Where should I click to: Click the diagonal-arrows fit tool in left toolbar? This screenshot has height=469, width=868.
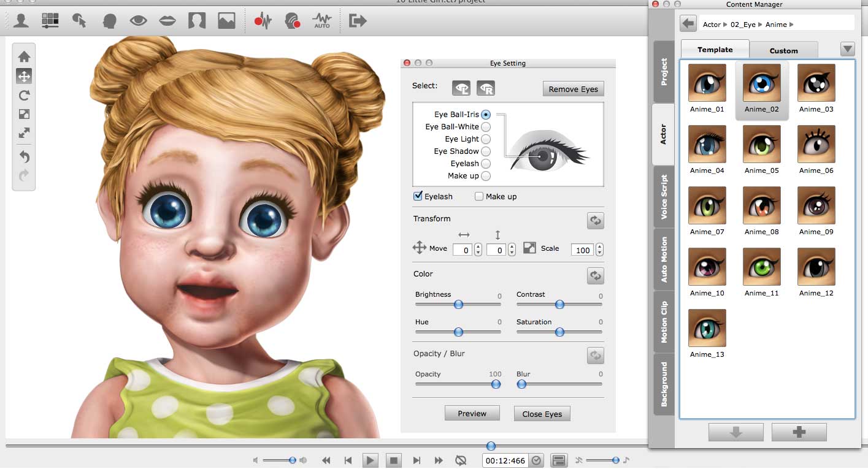point(24,133)
